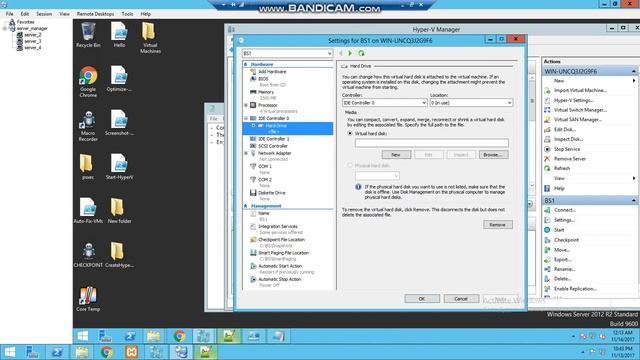
Task: Click the Virtual Switch Manager icon
Action: [x=547, y=110]
